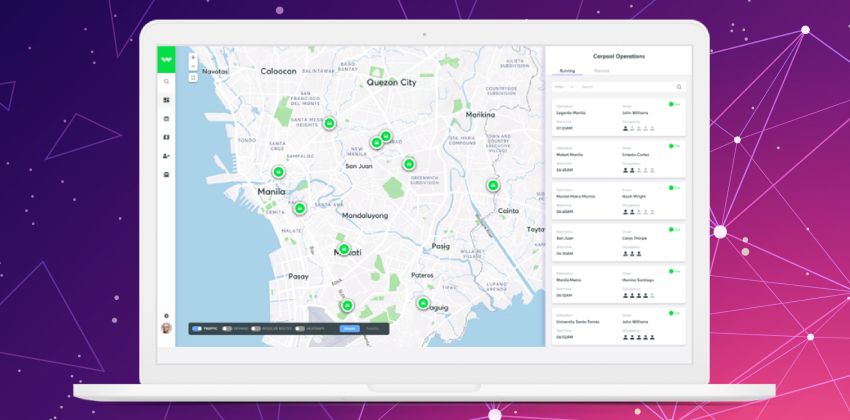Select the vehicle marker near Santa Mesa Heights

(329, 123)
